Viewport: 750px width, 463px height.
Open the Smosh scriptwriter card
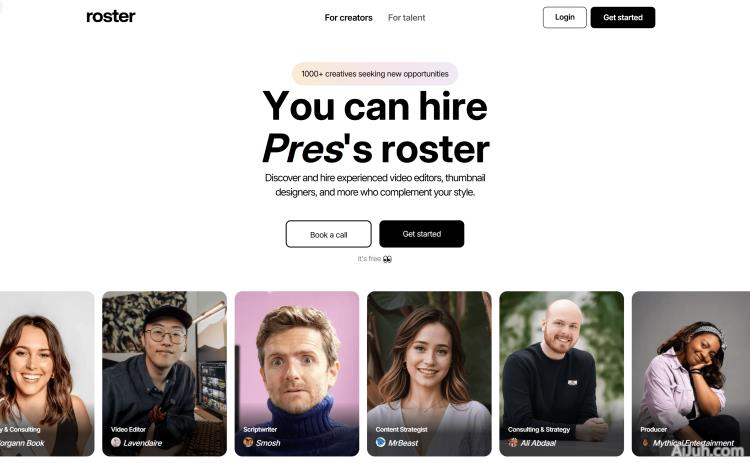pos(297,374)
